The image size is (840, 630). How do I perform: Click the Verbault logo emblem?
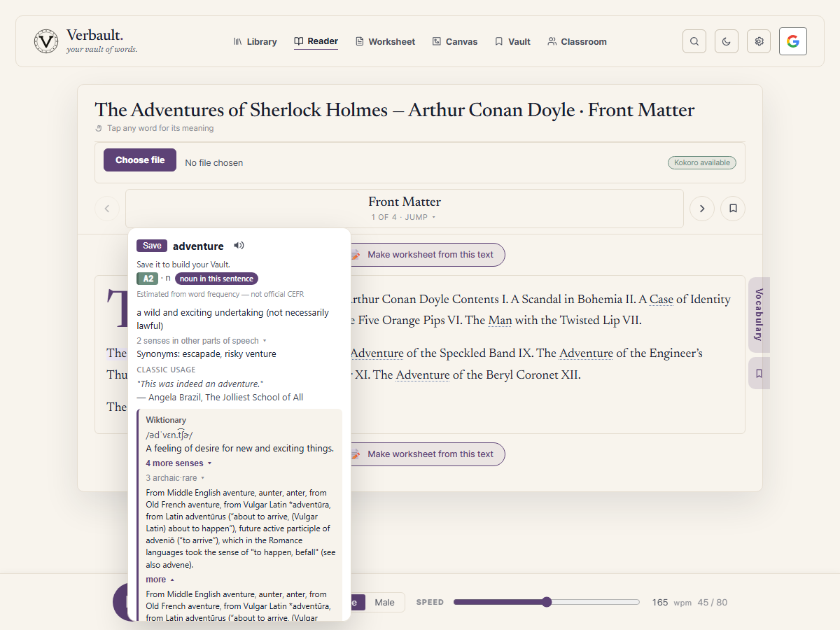tap(46, 41)
